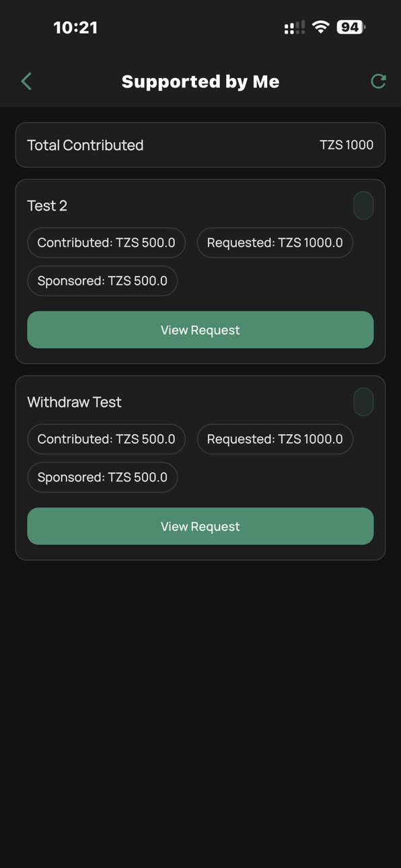
Task: Select Withdraw Test Sponsored chip
Action: point(102,477)
